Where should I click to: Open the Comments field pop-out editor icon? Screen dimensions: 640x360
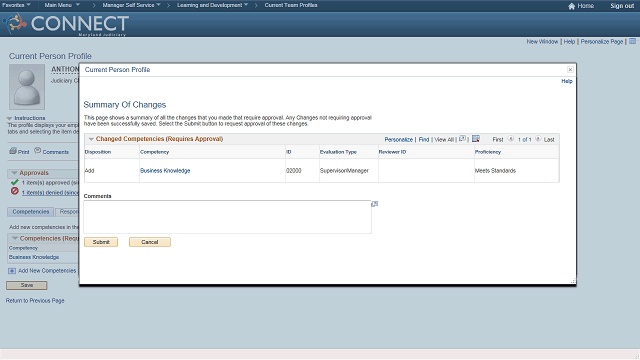coord(375,204)
